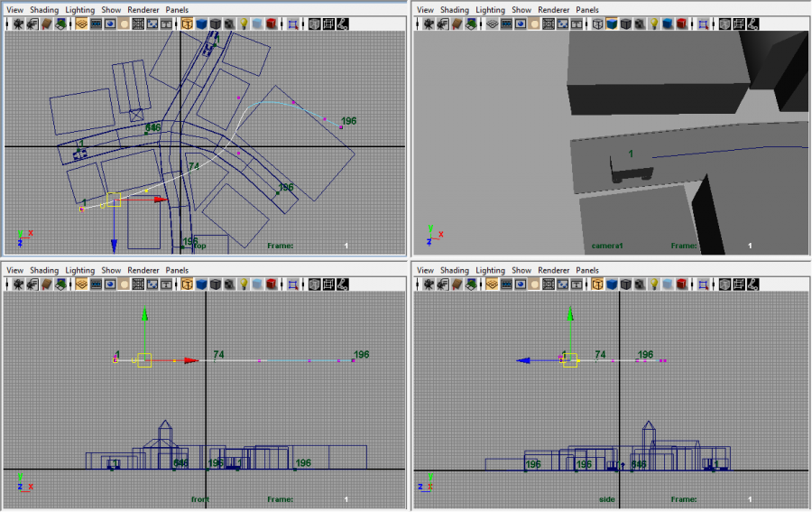
Task: Open Panels menu in top viewport
Action: coord(177,10)
